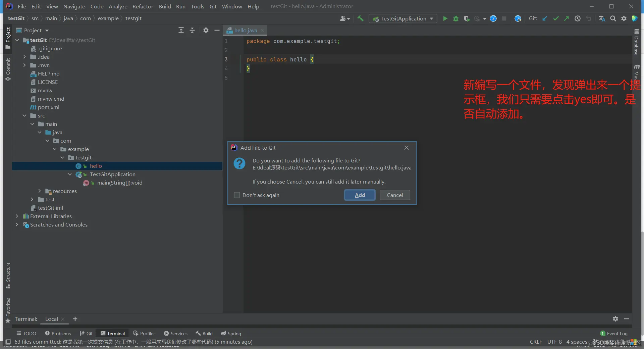Screen dimensions: 644x349
Task: Collapse all in Project panel
Action: [192, 31]
